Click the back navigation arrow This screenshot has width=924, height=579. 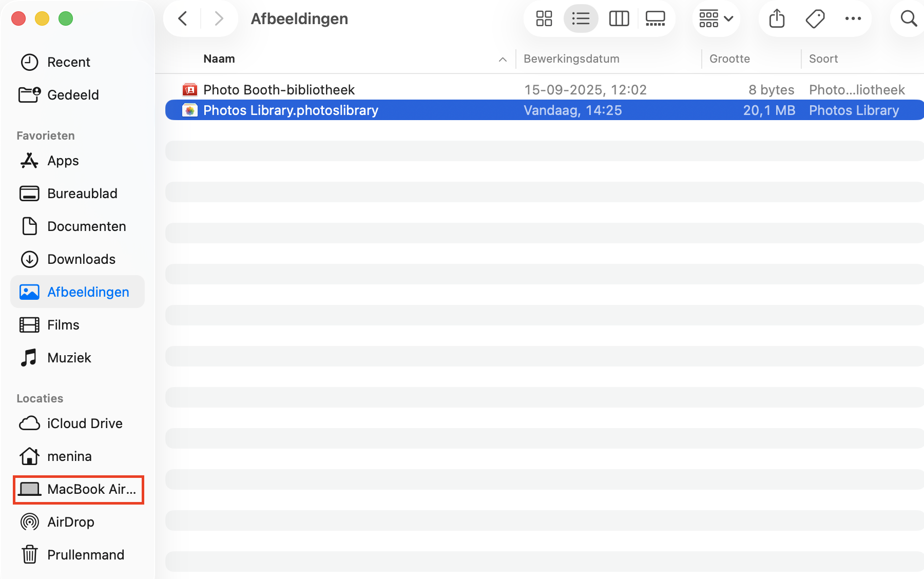(x=182, y=18)
